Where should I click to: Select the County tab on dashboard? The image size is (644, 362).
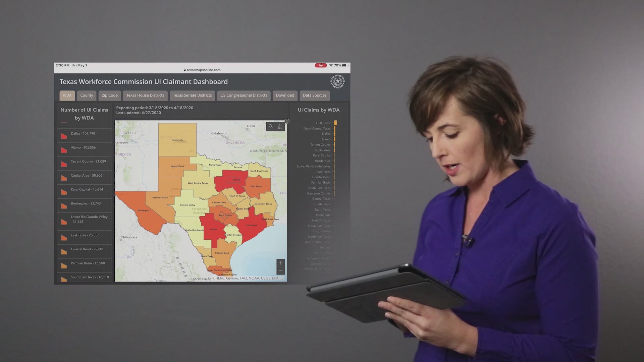[x=86, y=95]
